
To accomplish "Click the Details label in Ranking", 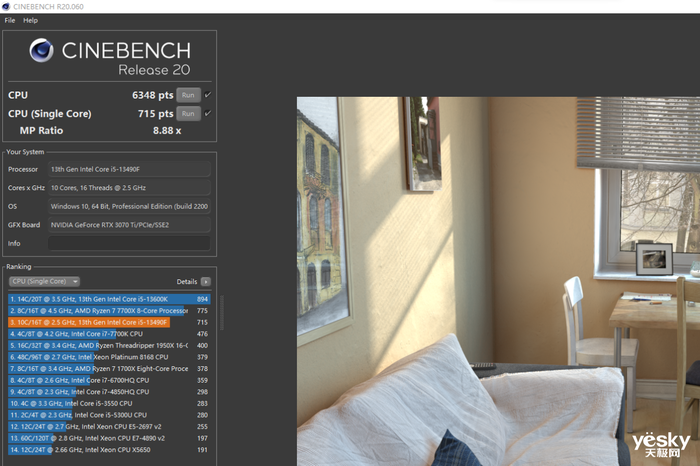I will (x=187, y=282).
